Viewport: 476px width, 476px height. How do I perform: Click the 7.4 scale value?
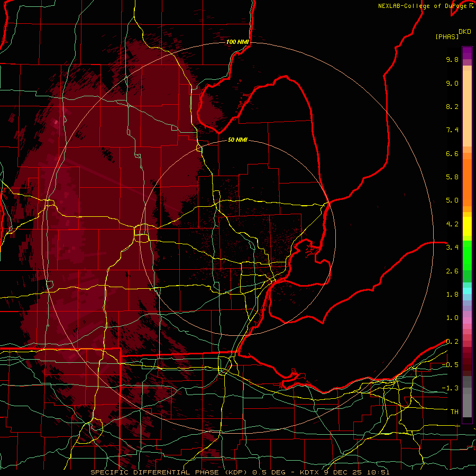[x=452, y=130]
